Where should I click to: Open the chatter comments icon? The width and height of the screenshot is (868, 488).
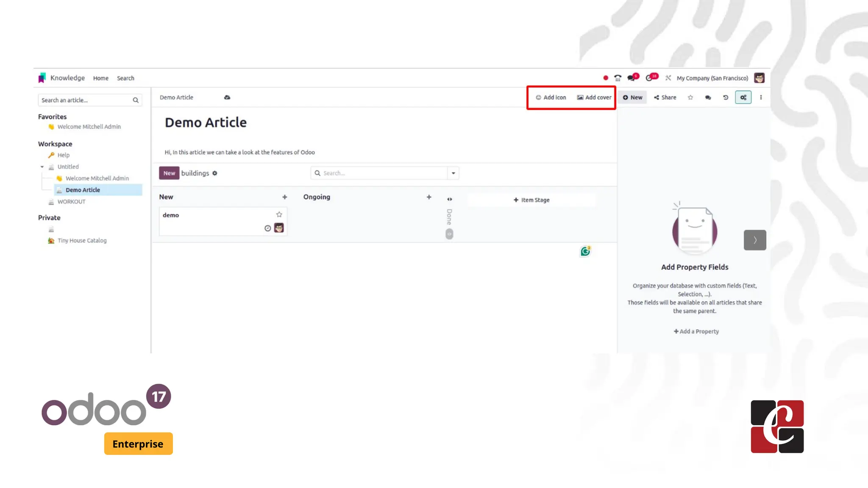(708, 97)
